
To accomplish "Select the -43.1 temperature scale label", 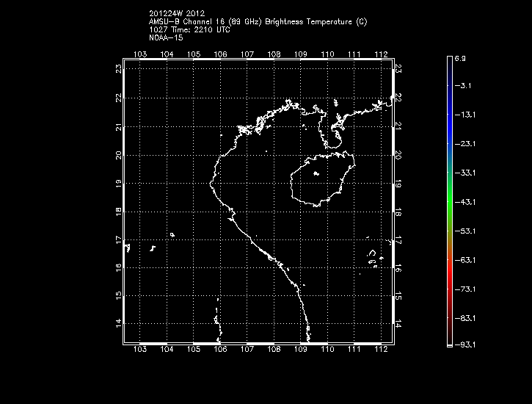I will pyautogui.click(x=466, y=202).
